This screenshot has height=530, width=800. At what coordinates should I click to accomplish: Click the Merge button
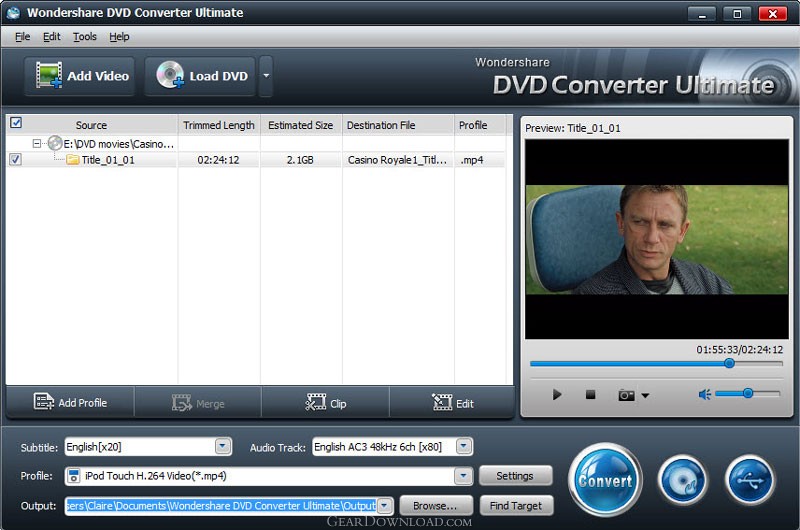(x=198, y=403)
